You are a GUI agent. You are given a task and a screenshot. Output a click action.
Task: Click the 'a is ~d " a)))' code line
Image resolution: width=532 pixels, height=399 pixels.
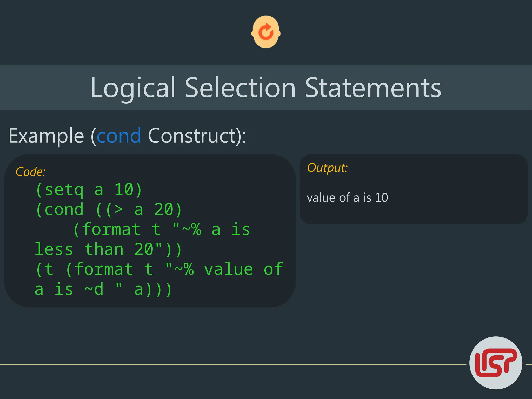103,289
